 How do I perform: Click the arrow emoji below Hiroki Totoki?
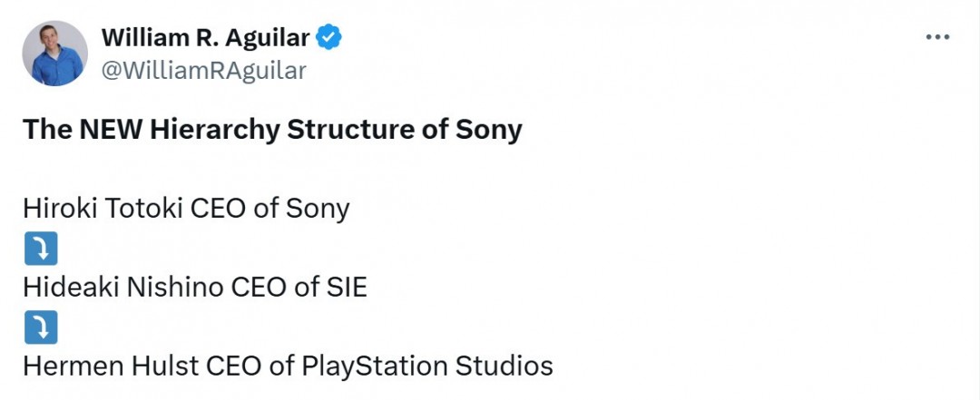[41, 248]
